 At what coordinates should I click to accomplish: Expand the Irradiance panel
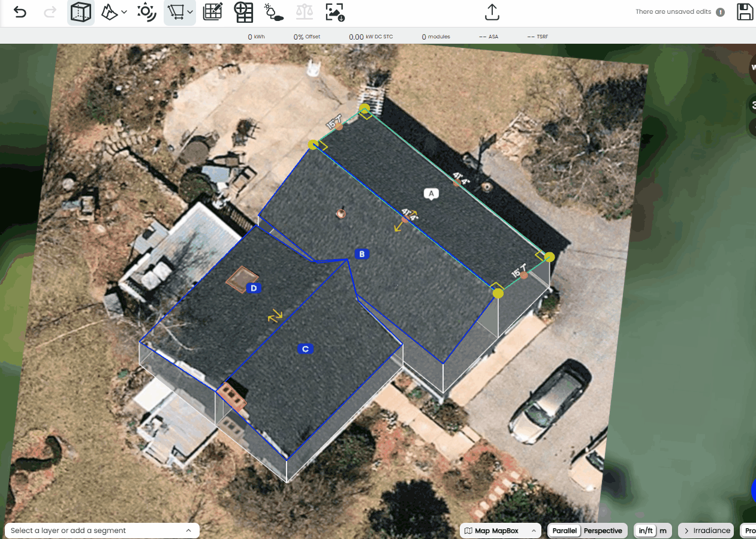tap(707, 531)
